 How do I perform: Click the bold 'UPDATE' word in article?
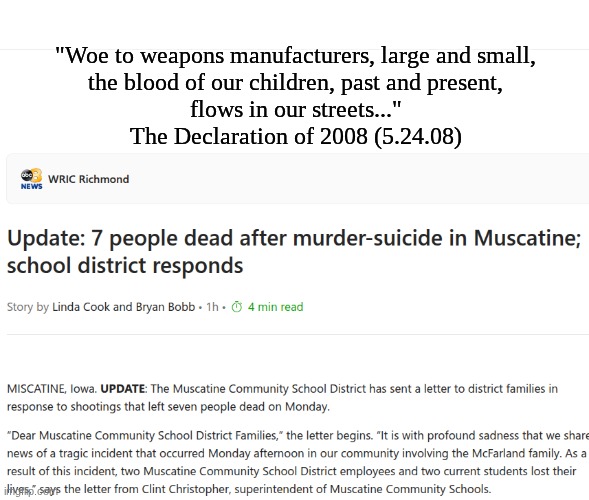tap(123, 388)
